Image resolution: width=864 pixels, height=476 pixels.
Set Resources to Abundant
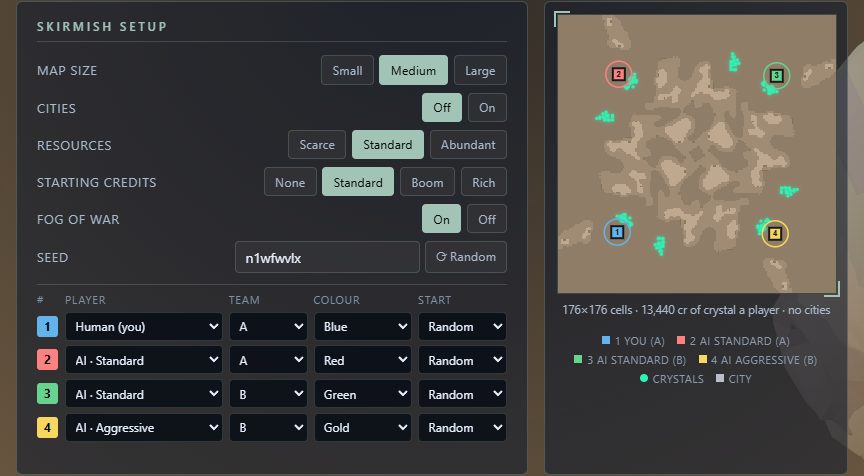coord(468,144)
